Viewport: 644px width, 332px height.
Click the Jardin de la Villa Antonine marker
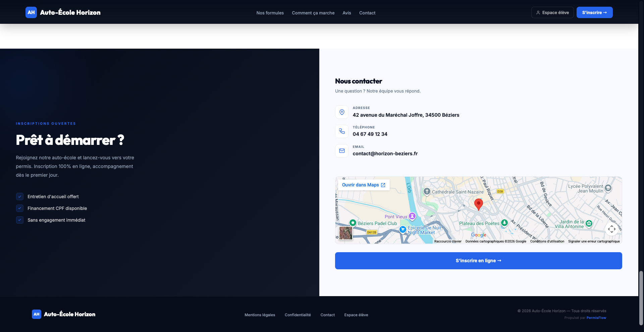pyautogui.click(x=589, y=223)
